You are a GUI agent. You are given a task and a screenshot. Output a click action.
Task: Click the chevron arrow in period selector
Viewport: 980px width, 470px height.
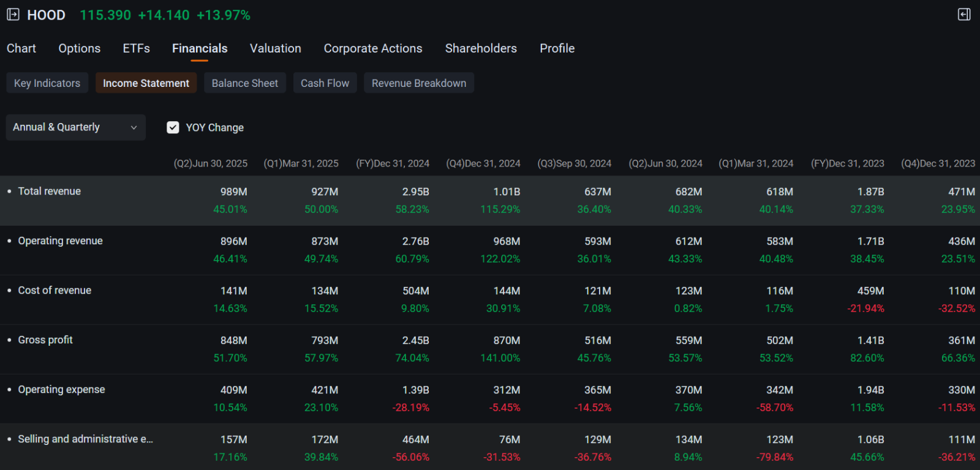pos(134,127)
